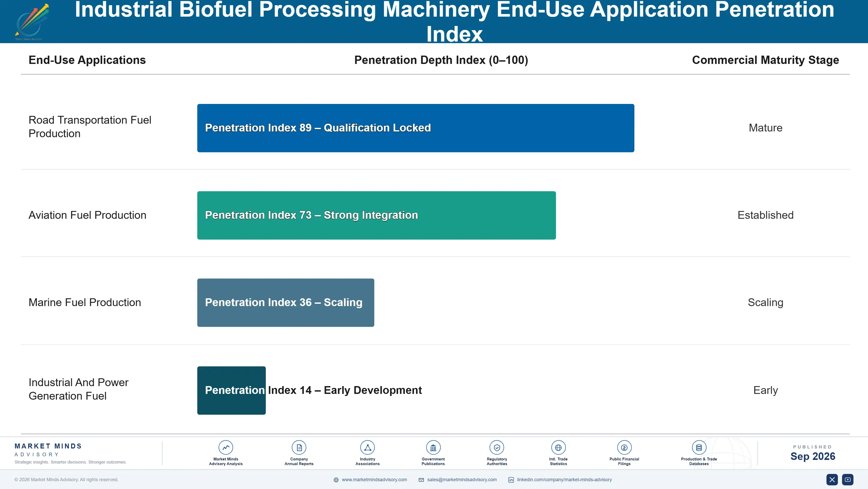Click the Regulatory Authorities shield icon
This screenshot has height=489, width=868.
[x=497, y=447]
